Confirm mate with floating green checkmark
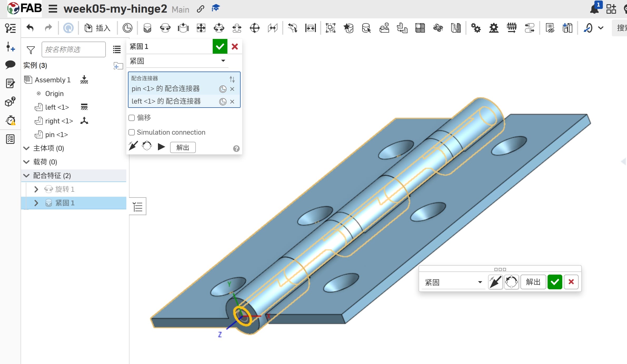627x364 pixels. point(555,282)
